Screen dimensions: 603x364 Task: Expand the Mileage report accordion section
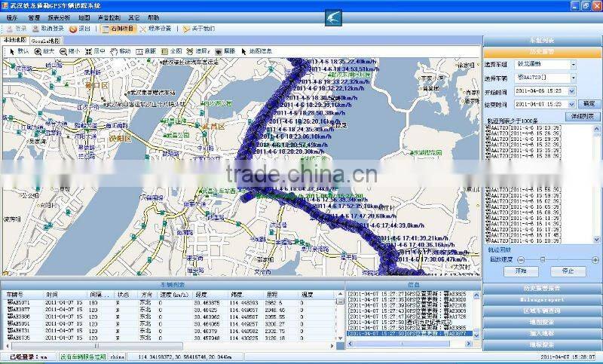click(542, 299)
